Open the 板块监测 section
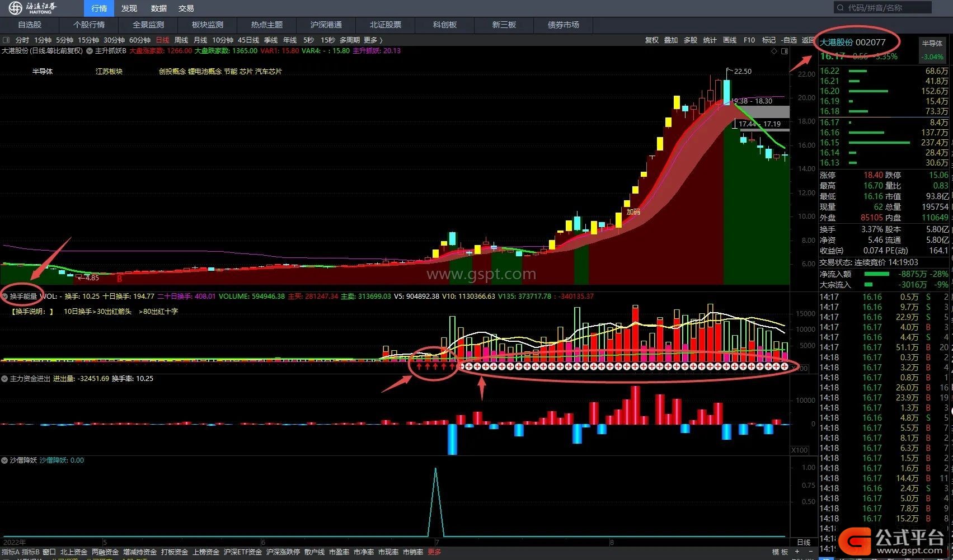The width and height of the screenshot is (953, 560). 208,25
